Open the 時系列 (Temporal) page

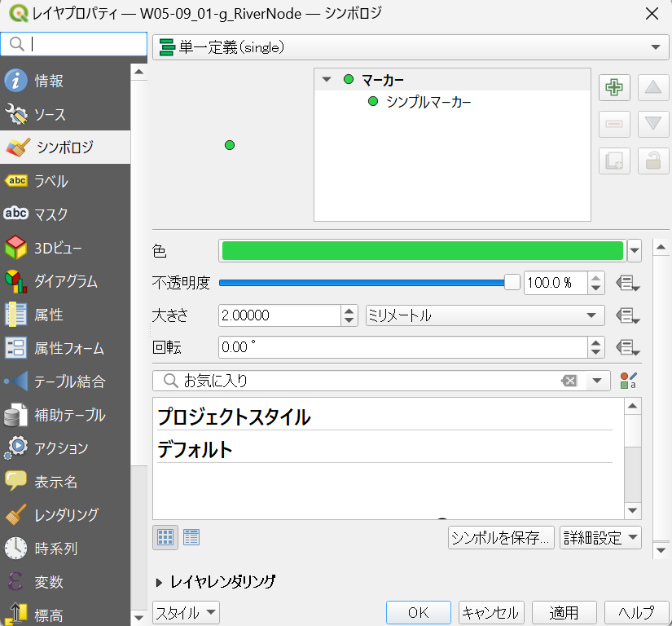point(65,548)
